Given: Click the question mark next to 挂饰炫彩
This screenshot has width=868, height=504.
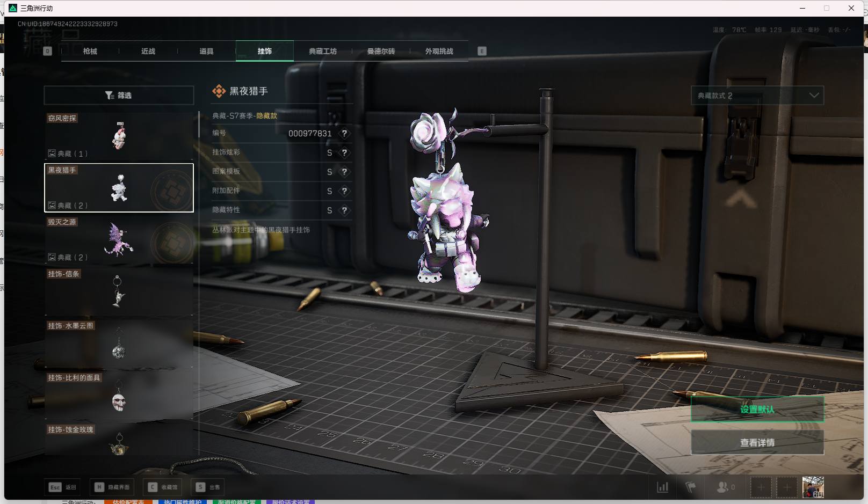Looking at the screenshot, I should 344,153.
